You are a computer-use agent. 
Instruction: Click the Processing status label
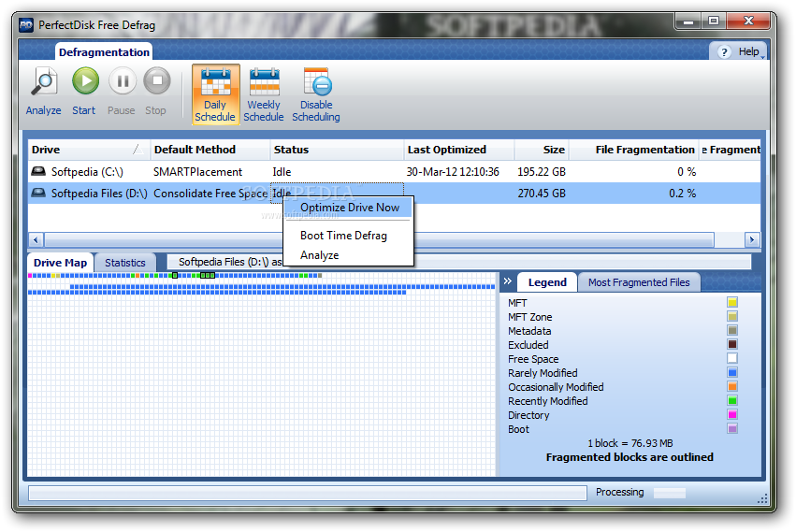(619, 492)
